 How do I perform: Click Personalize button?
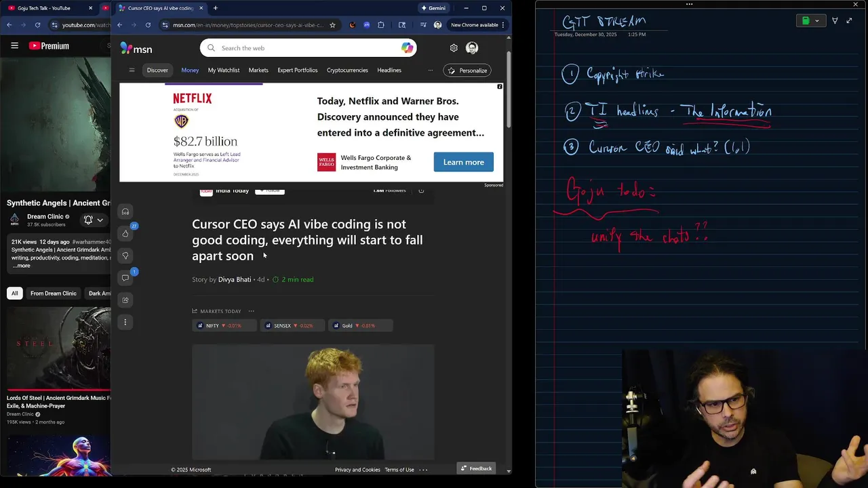(467, 70)
